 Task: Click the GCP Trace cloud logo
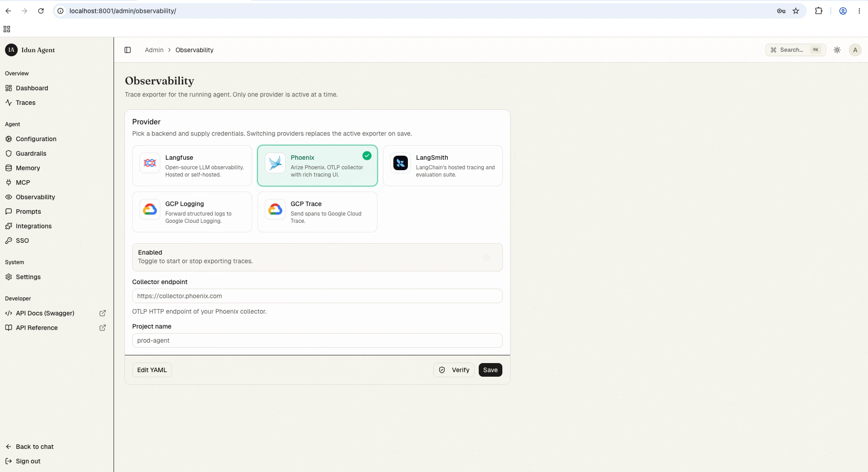tap(275, 209)
